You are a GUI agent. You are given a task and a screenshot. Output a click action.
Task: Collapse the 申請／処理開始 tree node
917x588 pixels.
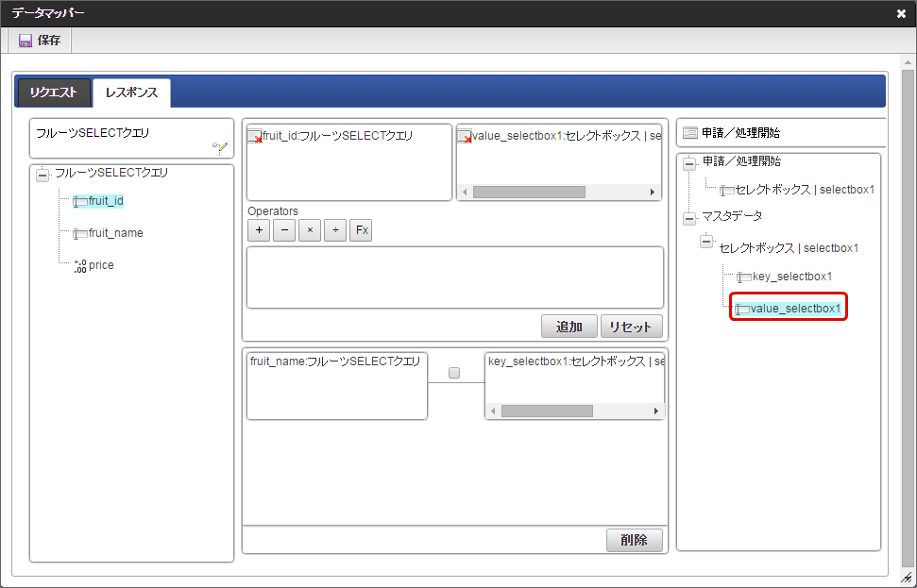(x=689, y=163)
